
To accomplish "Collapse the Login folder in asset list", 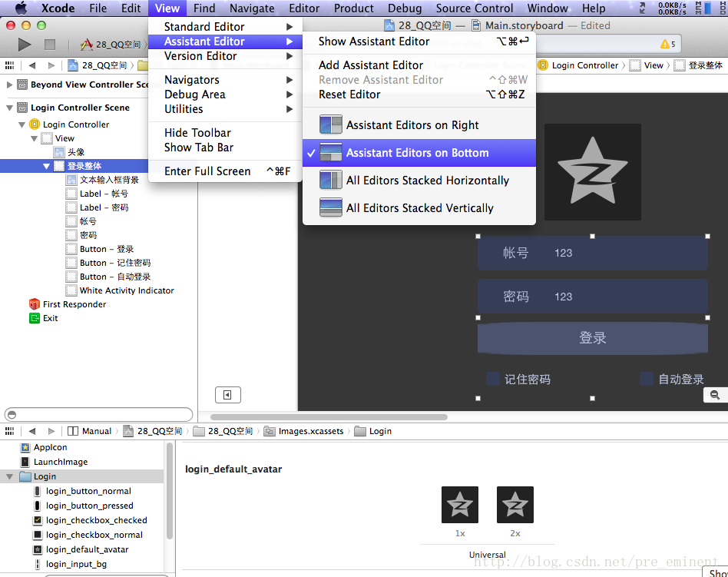I will pos(9,476).
